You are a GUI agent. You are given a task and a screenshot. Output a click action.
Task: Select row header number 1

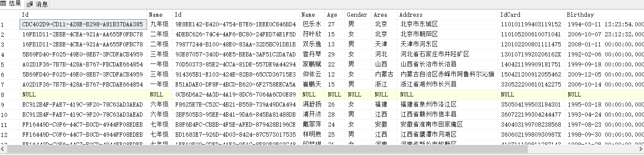10,25
